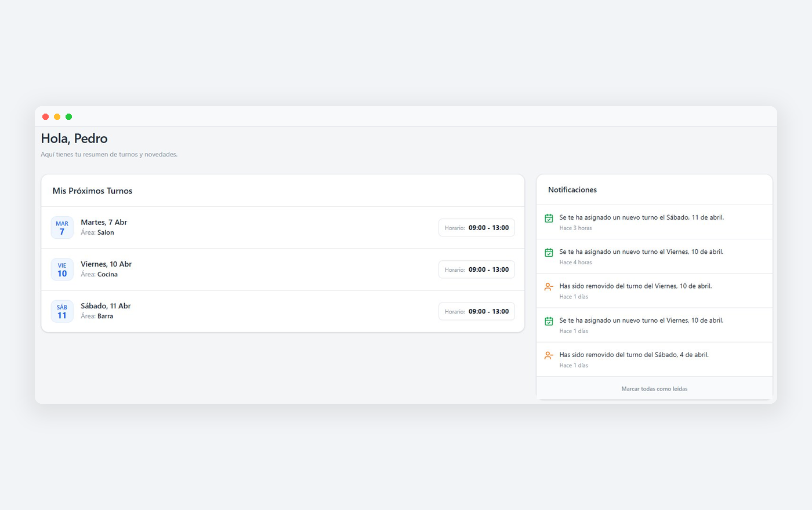
Task: Click the Horario chip of the Martes shift
Action: click(x=476, y=227)
